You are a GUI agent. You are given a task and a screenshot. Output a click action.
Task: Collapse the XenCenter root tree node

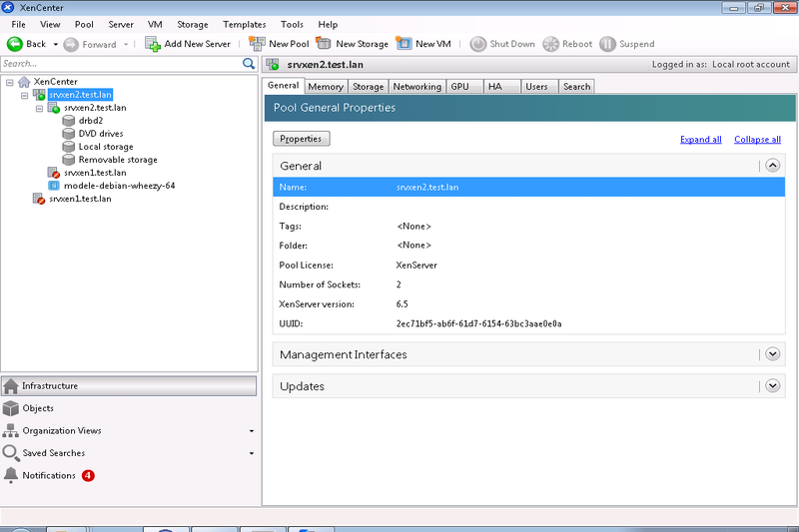pyautogui.click(x=10, y=82)
